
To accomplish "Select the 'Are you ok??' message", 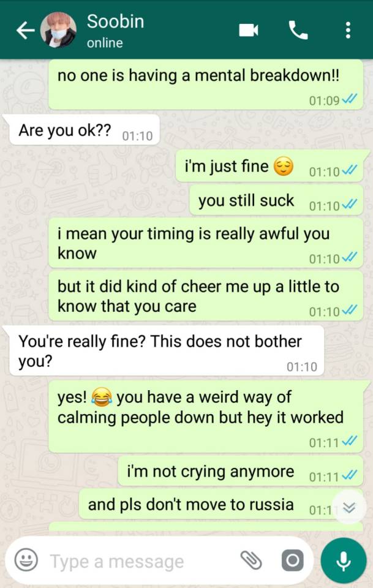I will coord(85,130).
